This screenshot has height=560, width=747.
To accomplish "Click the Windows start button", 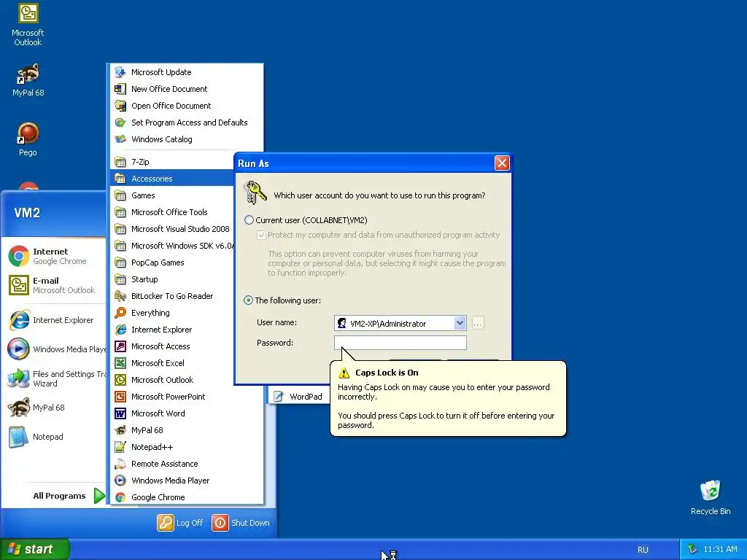I will [34, 549].
